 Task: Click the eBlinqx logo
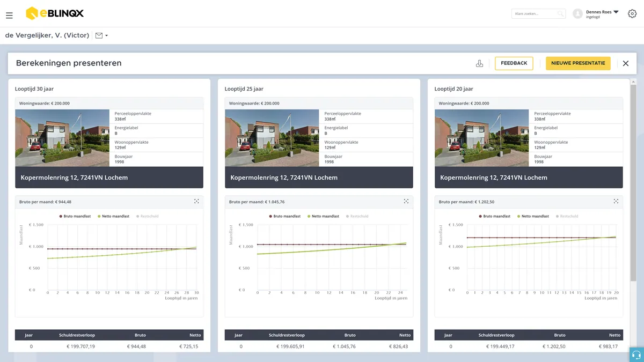click(x=55, y=13)
